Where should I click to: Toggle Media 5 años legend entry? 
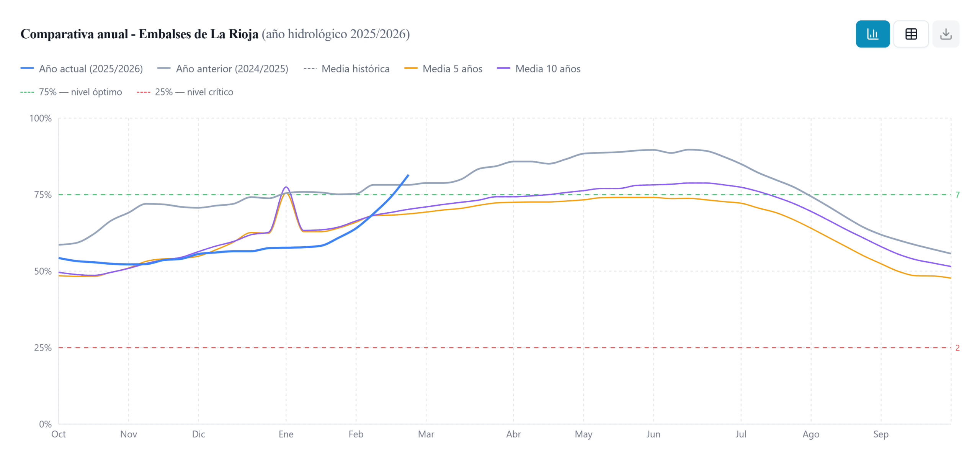pyautogui.click(x=452, y=69)
